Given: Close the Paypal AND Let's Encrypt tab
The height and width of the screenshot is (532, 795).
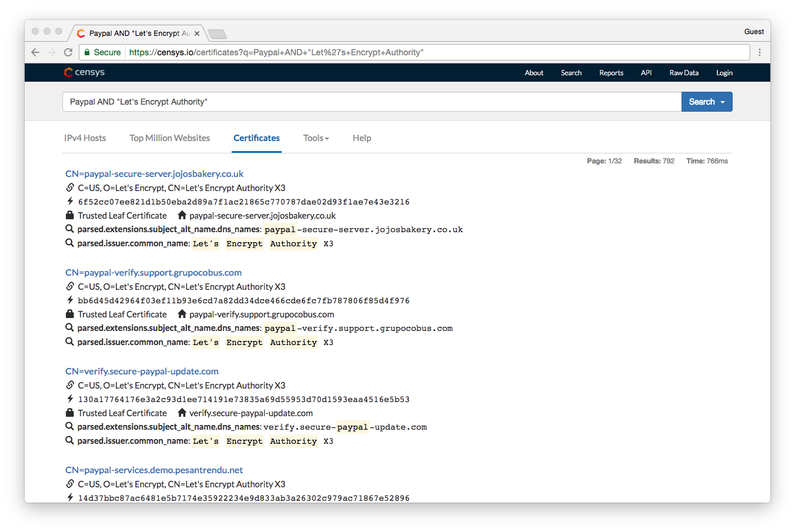Looking at the screenshot, I should click(x=197, y=34).
